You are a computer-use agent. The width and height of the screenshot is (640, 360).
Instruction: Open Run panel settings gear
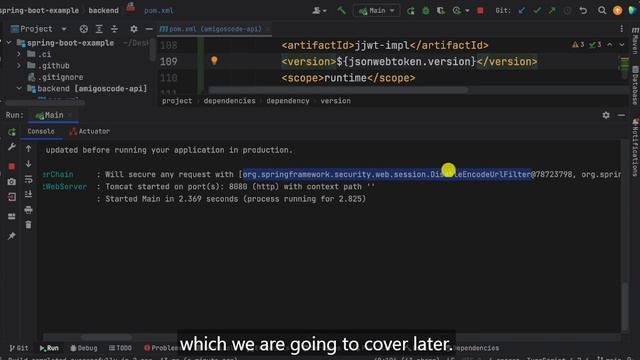606,116
